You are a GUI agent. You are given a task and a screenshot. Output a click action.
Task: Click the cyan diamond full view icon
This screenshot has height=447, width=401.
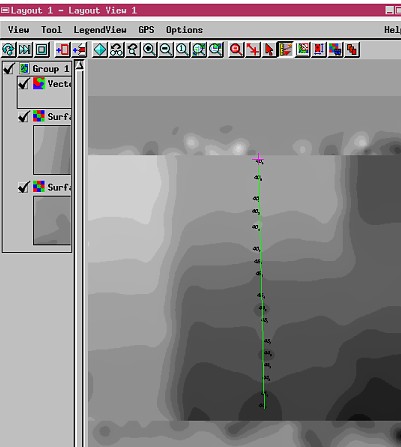point(100,50)
